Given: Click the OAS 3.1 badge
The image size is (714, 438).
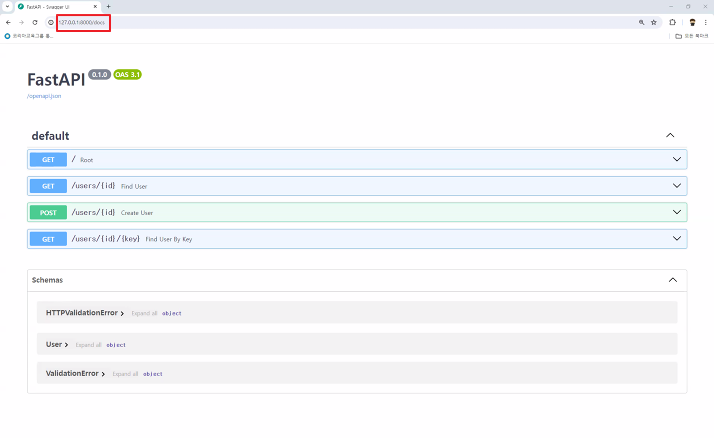Looking at the screenshot, I should pos(128,75).
